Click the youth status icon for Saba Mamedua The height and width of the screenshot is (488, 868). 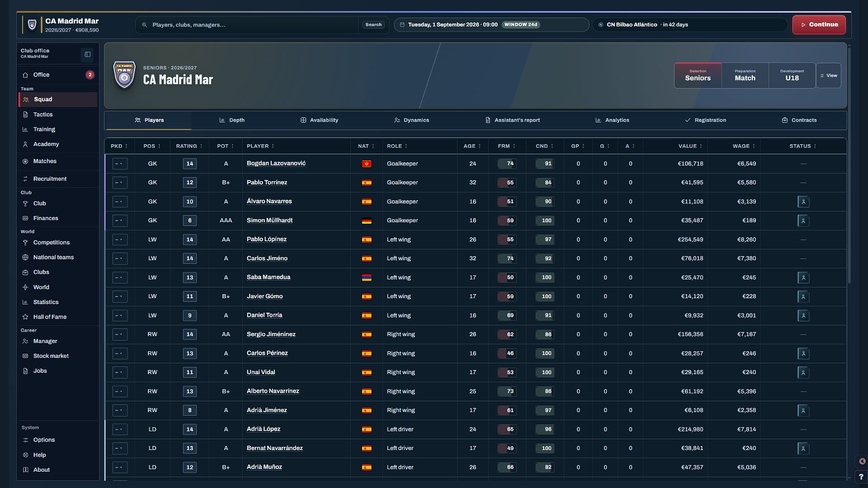803,277
